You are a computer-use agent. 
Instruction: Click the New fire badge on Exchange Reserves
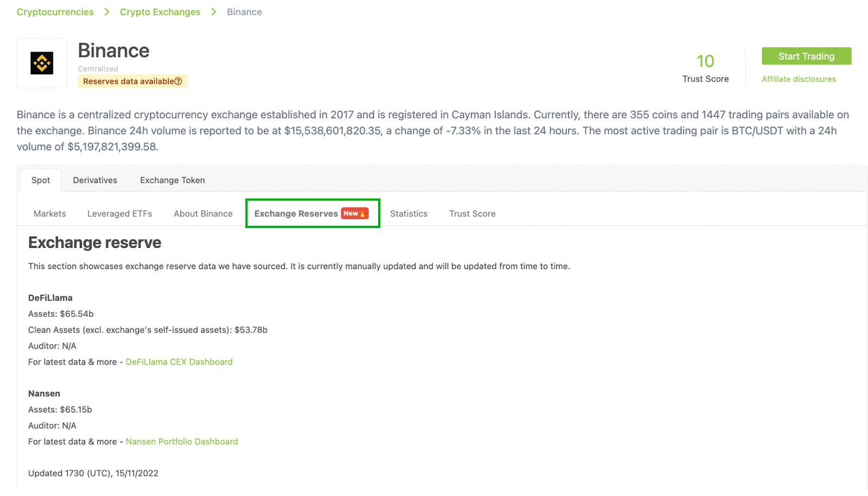[355, 213]
